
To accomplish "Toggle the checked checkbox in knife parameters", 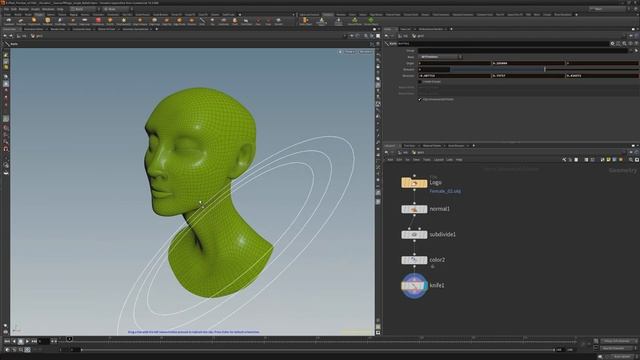I will pyautogui.click(x=420, y=99).
